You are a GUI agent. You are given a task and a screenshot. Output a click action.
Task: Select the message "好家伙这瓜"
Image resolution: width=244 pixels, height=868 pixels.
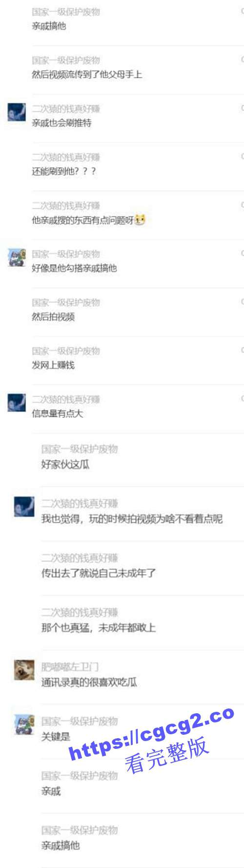coord(65,464)
